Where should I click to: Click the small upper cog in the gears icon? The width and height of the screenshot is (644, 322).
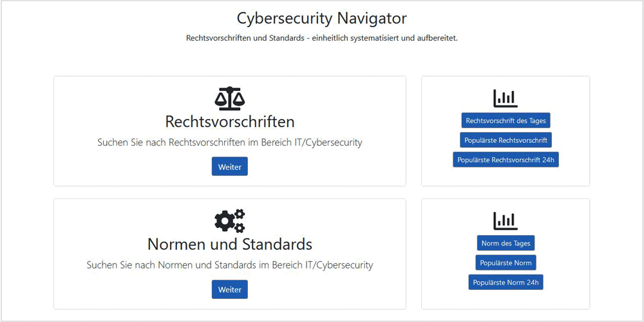click(240, 214)
